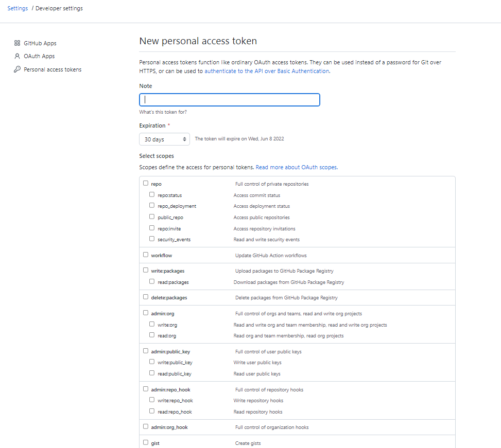Screen dimensions: 501x448
Task: Click the Settings breadcrumb link
Action: click(x=18, y=8)
